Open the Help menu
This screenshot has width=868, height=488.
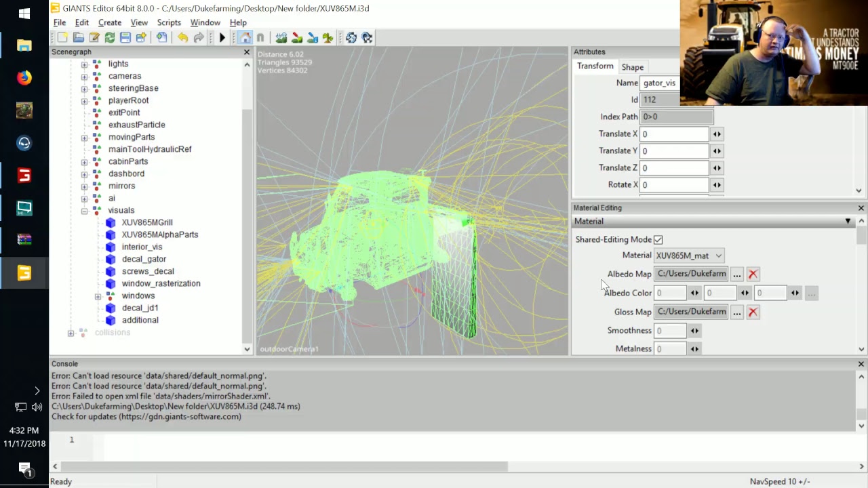pyautogui.click(x=238, y=22)
